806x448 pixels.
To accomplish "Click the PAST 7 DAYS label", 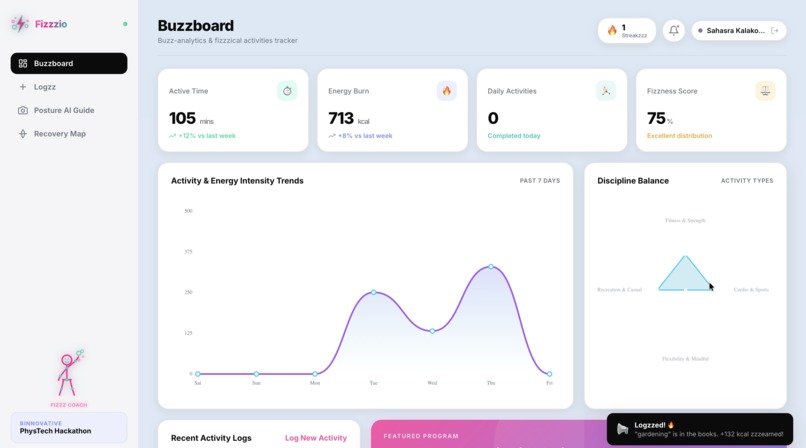I will tap(540, 181).
